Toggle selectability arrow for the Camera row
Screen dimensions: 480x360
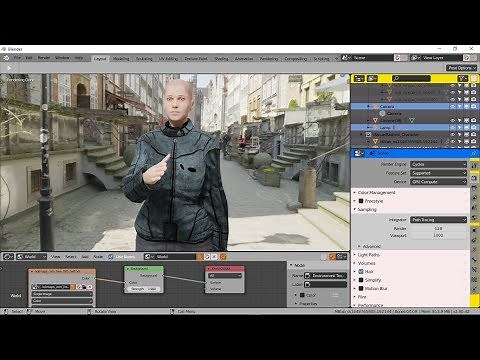[x=460, y=107]
